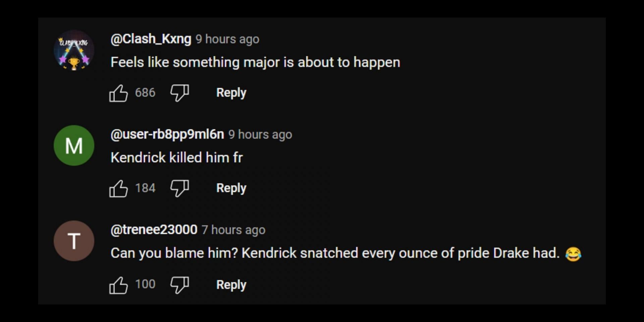Click the 686 like count
Image resolution: width=644 pixels, height=322 pixels.
coord(145,93)
